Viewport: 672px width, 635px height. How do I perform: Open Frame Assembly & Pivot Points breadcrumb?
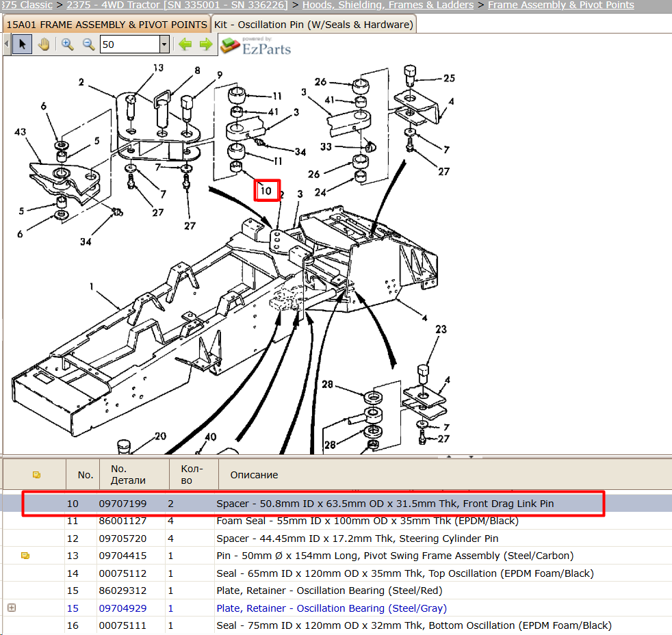[x=561, y=5]
